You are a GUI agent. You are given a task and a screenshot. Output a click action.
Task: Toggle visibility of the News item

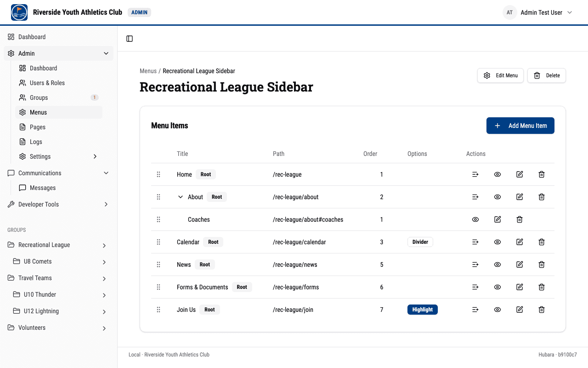coord(498,264)
